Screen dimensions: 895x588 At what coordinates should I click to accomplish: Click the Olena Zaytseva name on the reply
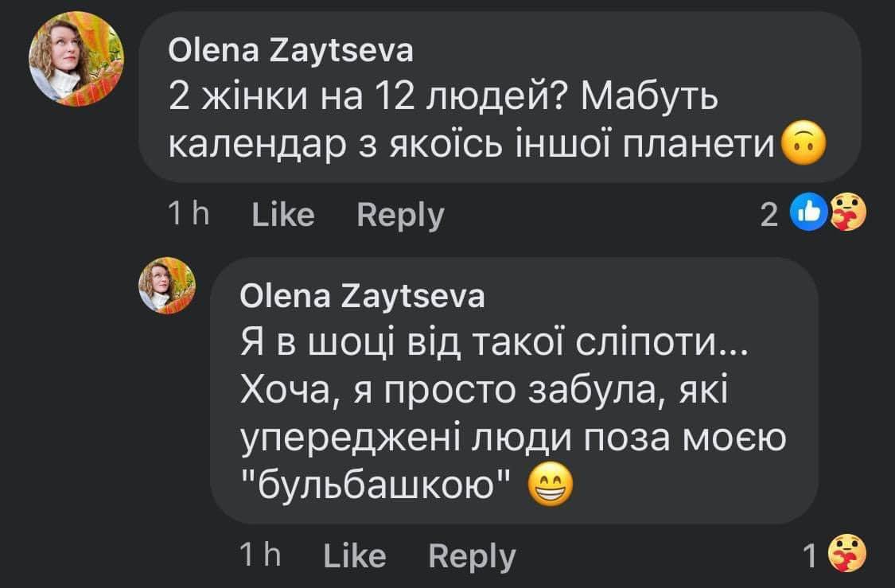pyautogui.click(x=362, y=297)
